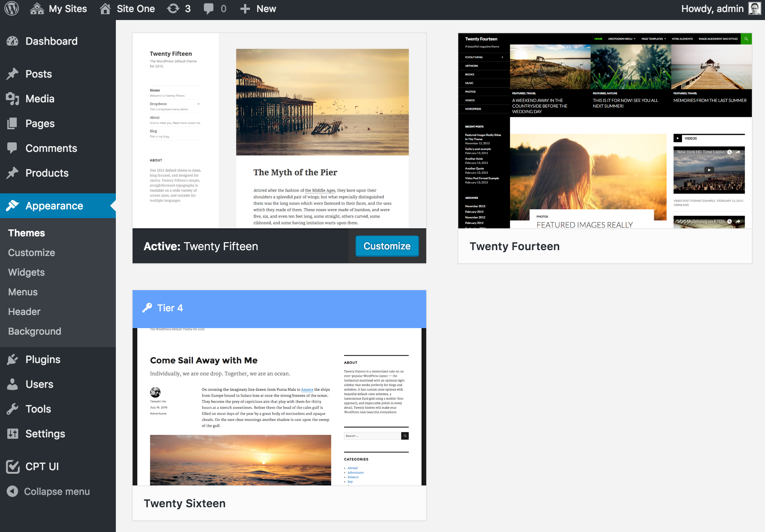Image resolution: width=765 pixels, height=532 pixels.
Task: Click Collapse menu text
Action: pyautogui.click(x=57, y=492)
